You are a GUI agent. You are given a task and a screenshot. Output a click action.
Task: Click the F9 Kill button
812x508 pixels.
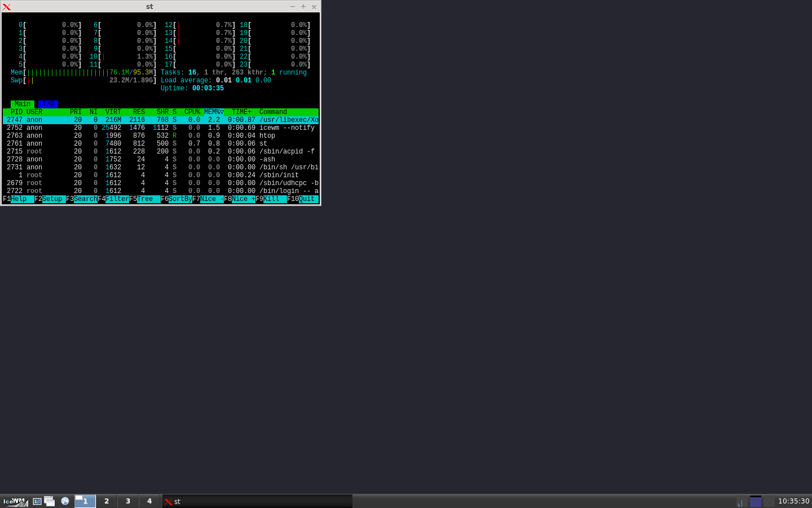coord(271,199)
